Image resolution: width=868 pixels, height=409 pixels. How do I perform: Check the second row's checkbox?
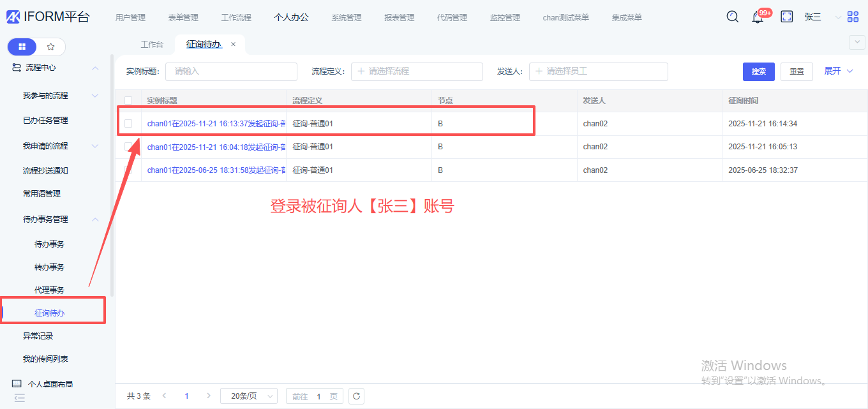point(128,147)
